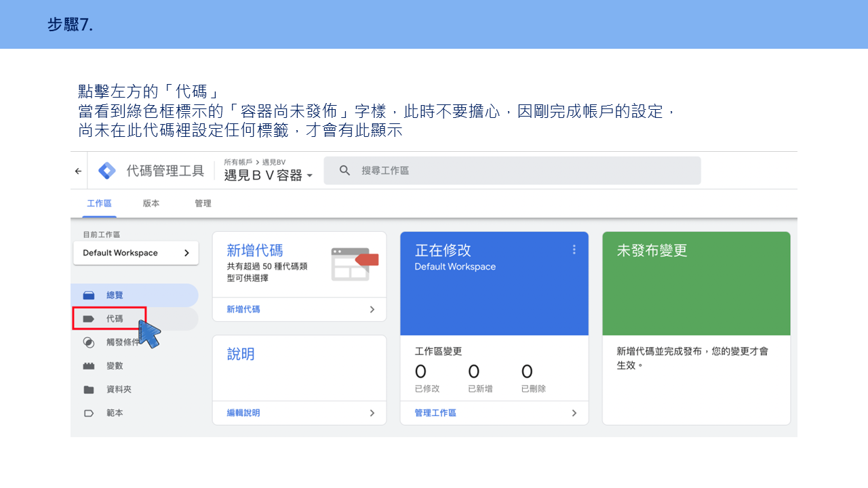Open three-dot menu on 正在修改 card
Image resolution: width=868 pixels, height=488 pixels.
tap(574, 249)
